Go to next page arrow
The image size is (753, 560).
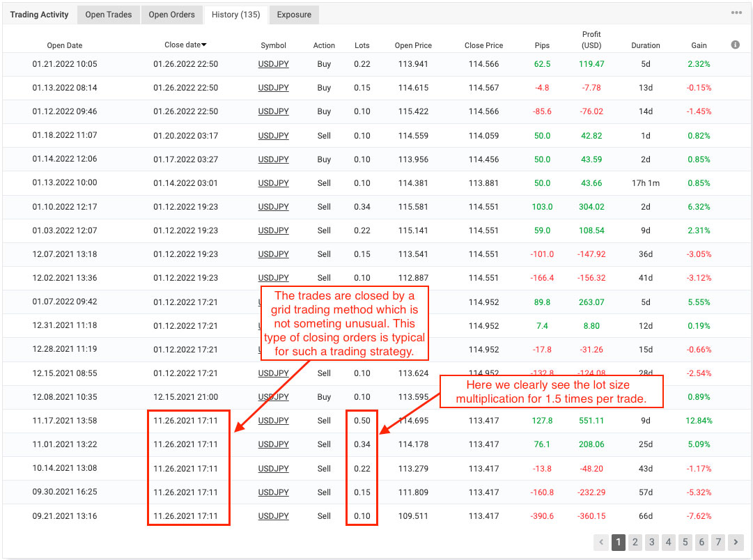735,542
